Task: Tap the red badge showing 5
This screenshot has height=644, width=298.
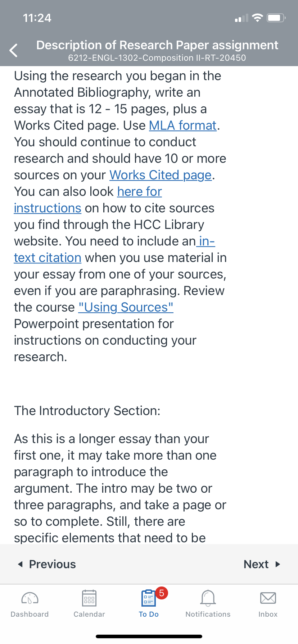Action: [x=162, y=593]
